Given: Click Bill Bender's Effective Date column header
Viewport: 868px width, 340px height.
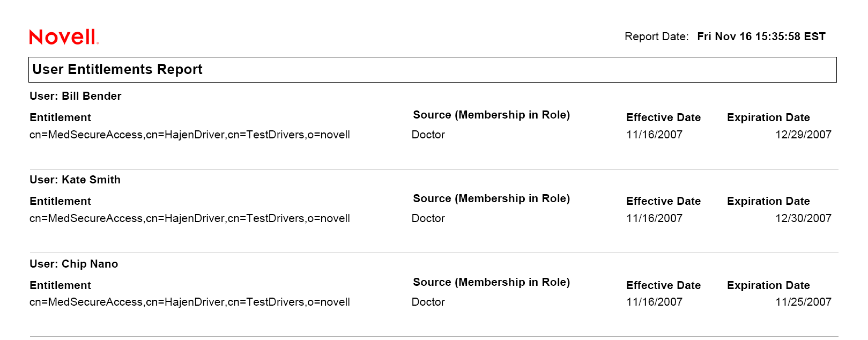Looking at the screenshot, I should (x=663, y=117).
